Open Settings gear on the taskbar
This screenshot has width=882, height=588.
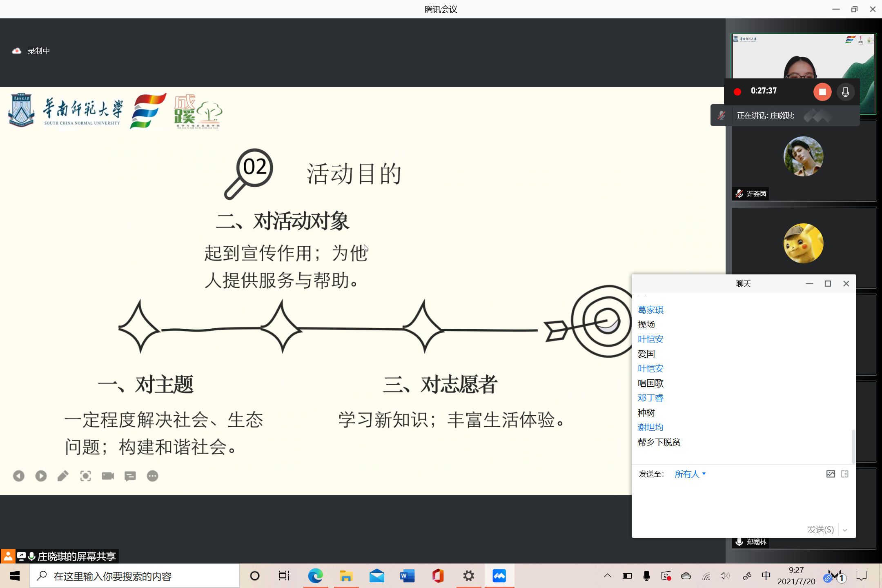point(468,576)
